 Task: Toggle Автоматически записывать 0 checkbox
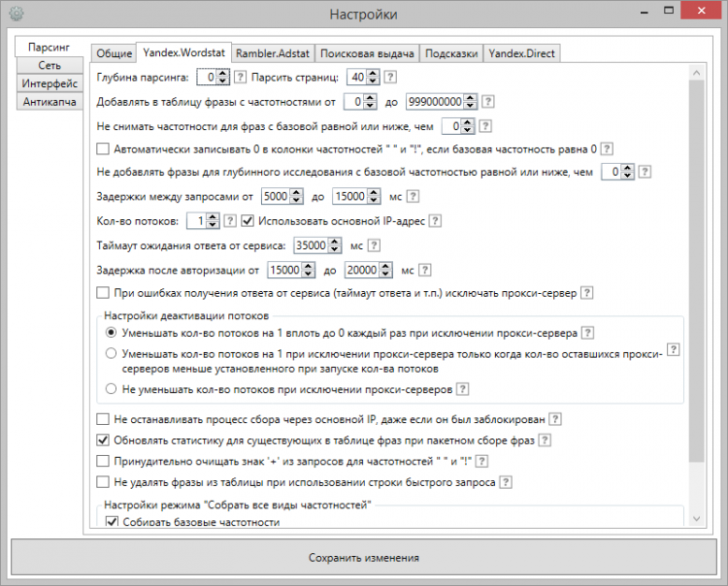pos(103,149)
